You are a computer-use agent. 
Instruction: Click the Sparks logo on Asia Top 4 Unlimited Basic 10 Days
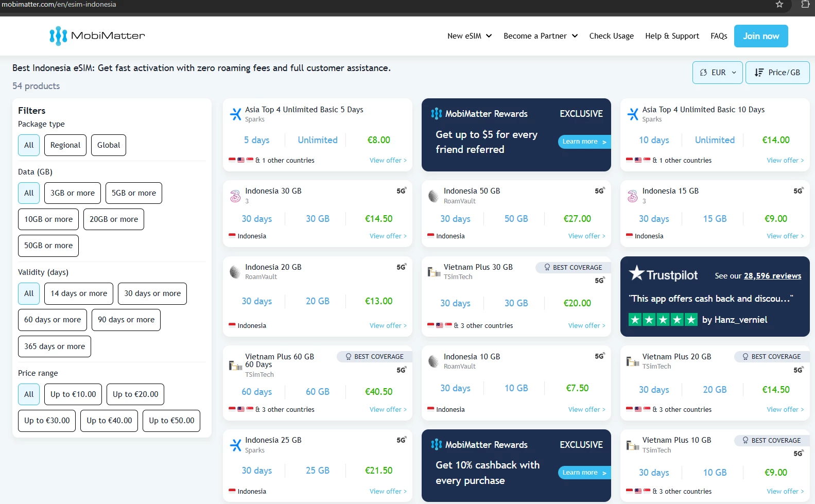point(633,114)
